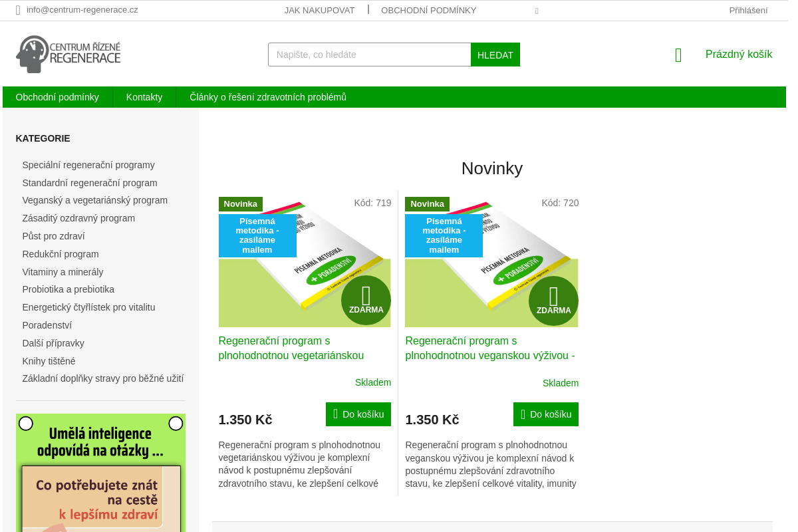Open the shopping cart icon
The image size is (798, 532).
coord(678,55)
